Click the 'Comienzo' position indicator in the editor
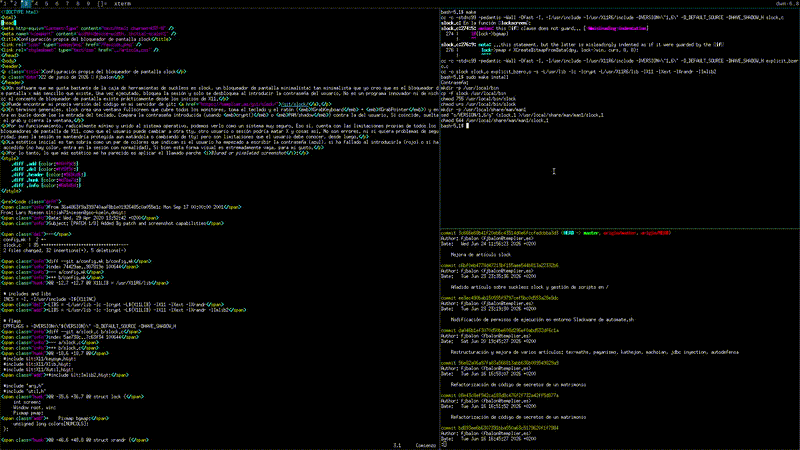The height and width of the screenshot is (450, 800). (426, 445)
